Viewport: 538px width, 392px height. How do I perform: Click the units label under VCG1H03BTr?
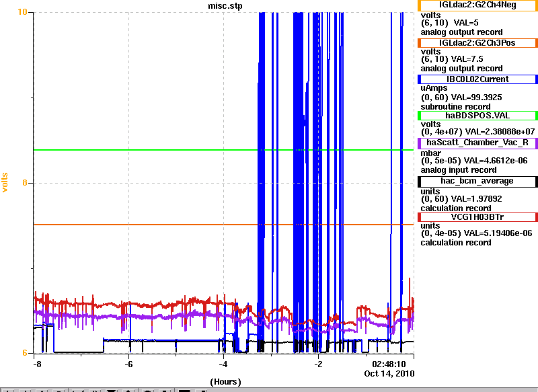[430, 226]
